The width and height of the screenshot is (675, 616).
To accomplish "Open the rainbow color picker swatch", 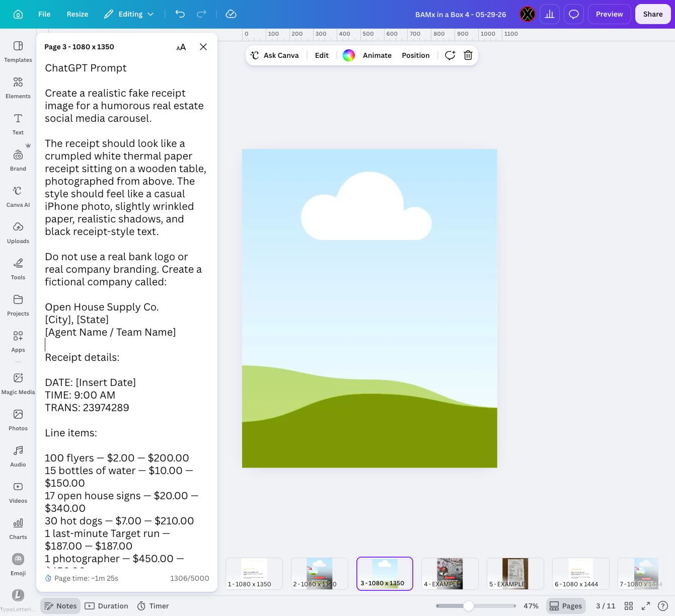I will click(x=349, y=55).
